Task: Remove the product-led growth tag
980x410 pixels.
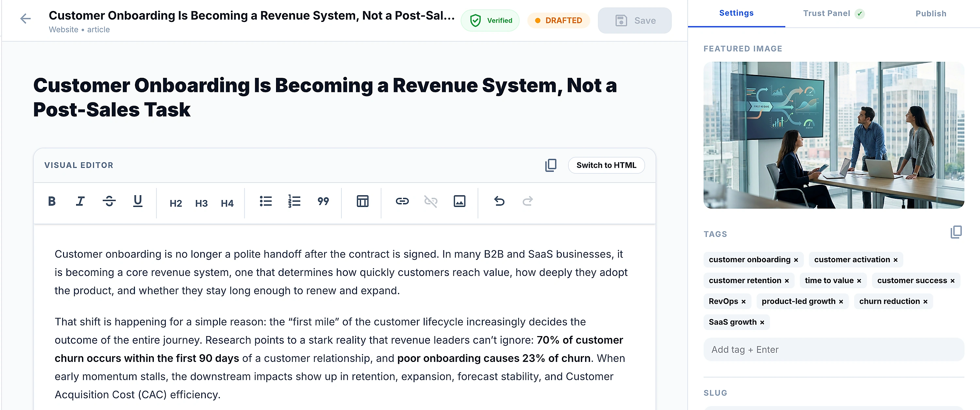Action: pos(841,302)
